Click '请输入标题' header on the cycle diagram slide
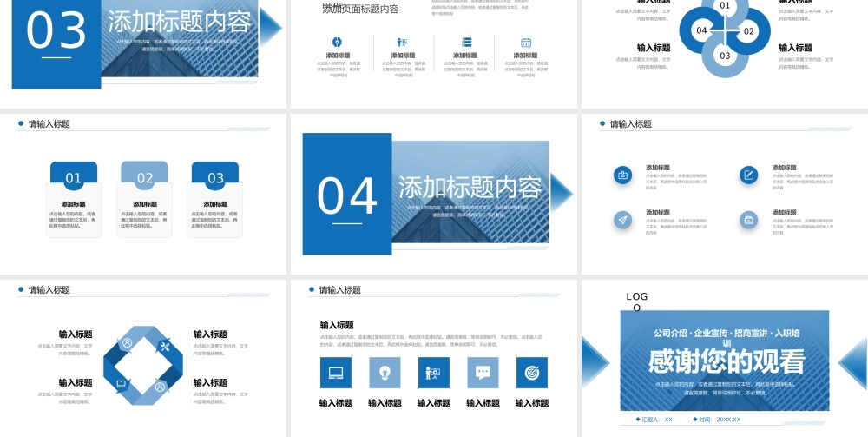This screenshot has height=437, width=868. point(49,289)
